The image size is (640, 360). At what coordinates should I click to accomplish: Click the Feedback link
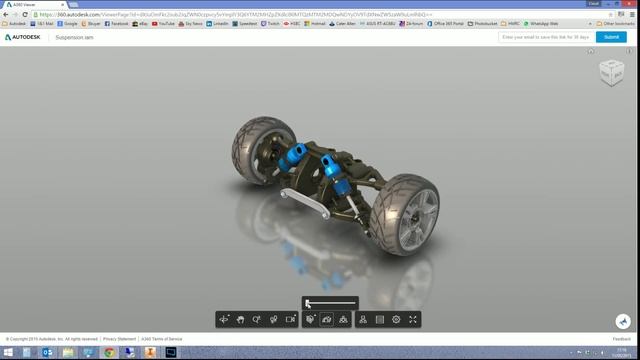point(622,339)
